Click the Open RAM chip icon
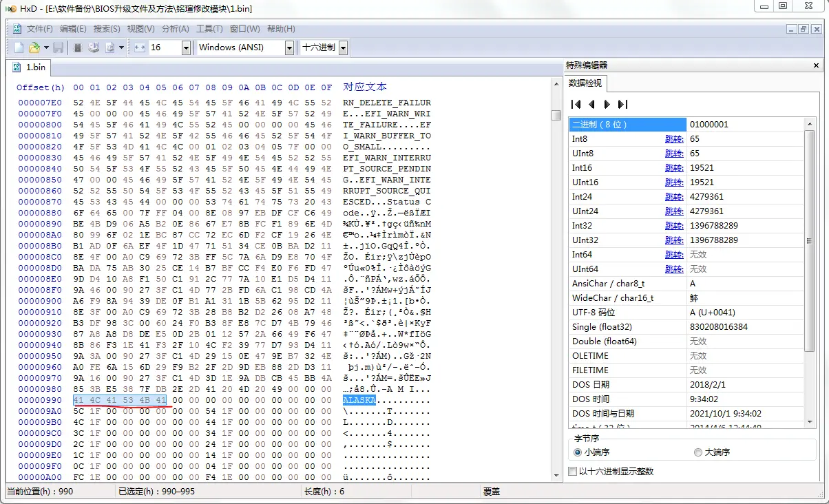Screen dimensions: 829x504 tap(78, 48)
